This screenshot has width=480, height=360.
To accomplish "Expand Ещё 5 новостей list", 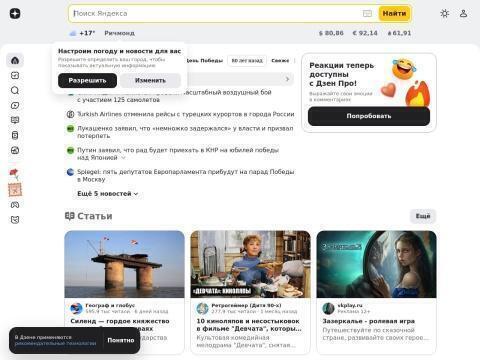I will pos(107,194).
